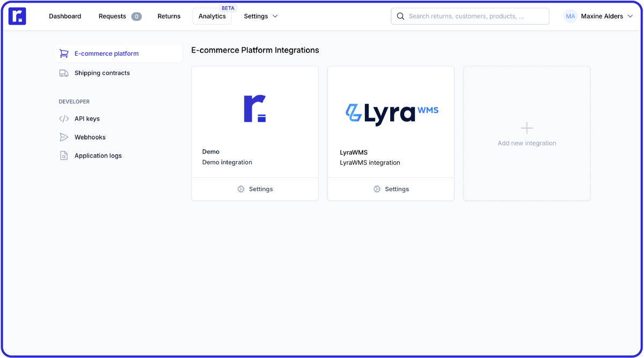Click the DEVELOPER section heading
This screenshot has width=644, height=358.
click(x=74, y=101)
